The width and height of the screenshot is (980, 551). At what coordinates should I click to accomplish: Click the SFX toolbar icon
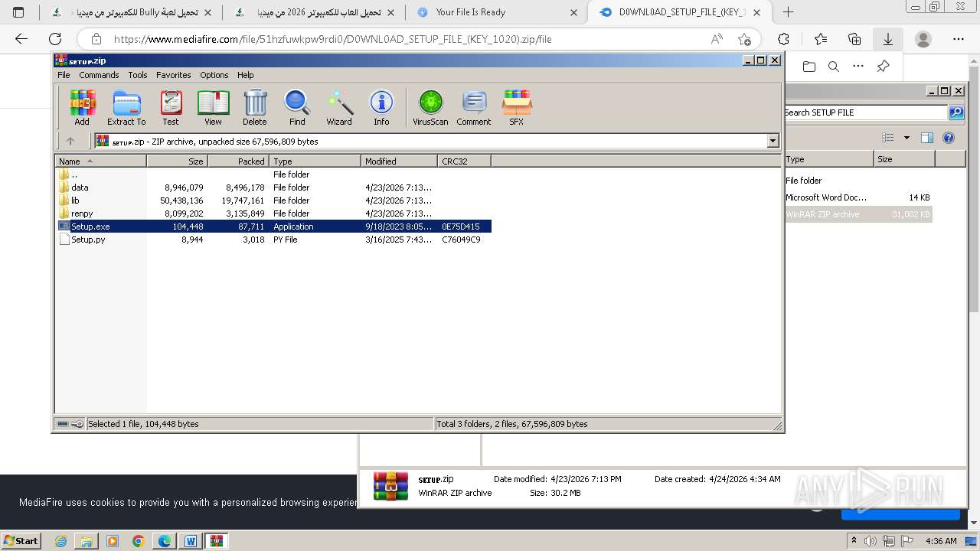pos(517,107)
